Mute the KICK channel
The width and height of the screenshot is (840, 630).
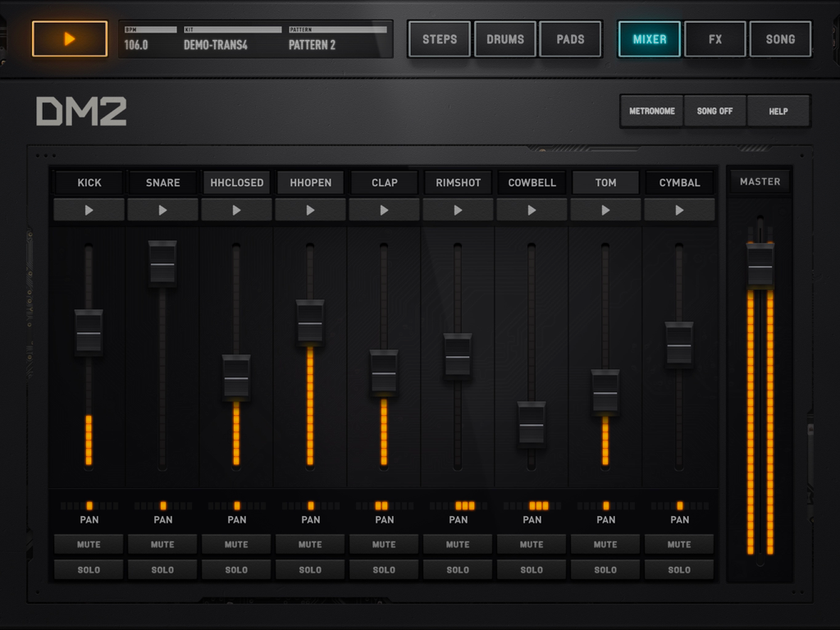tap(89, 544)
